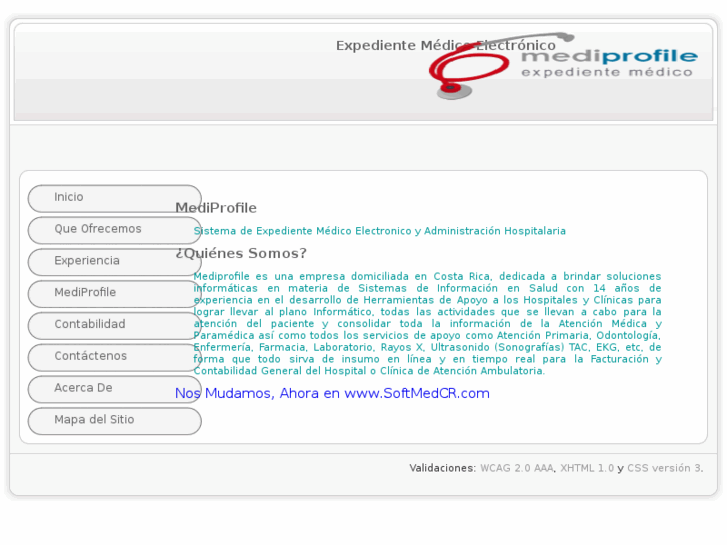
Task: Select MediProfile in the side menu
Action: click(115, 294)
